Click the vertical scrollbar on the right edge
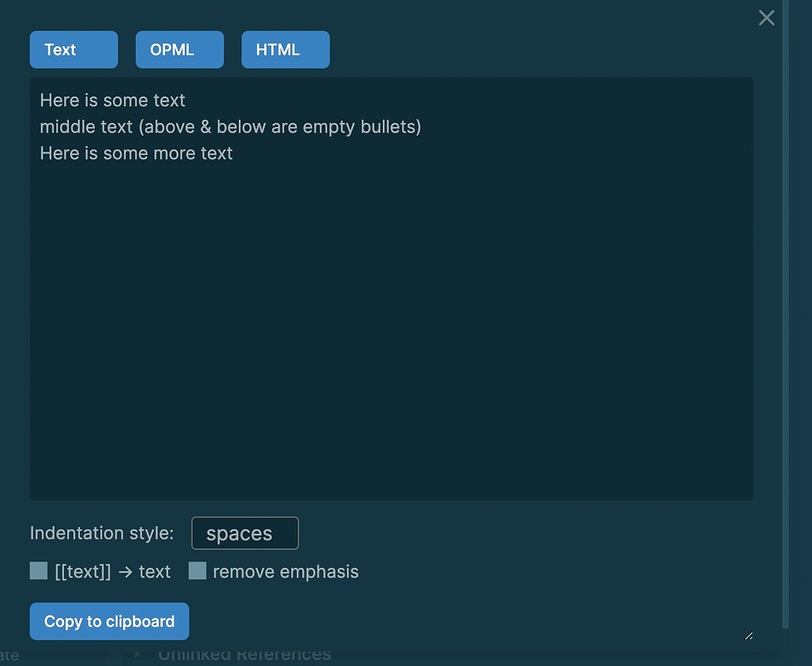 [x=783, y=317]
